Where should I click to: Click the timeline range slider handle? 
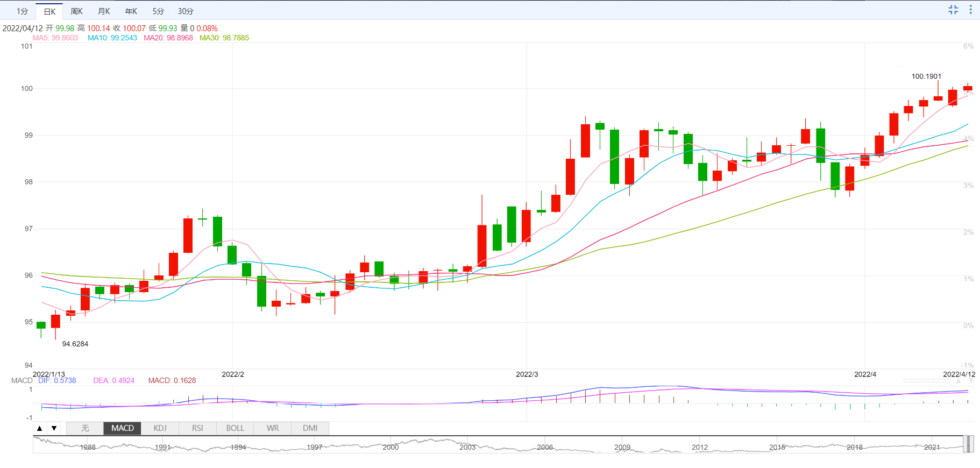coord(968,444)
